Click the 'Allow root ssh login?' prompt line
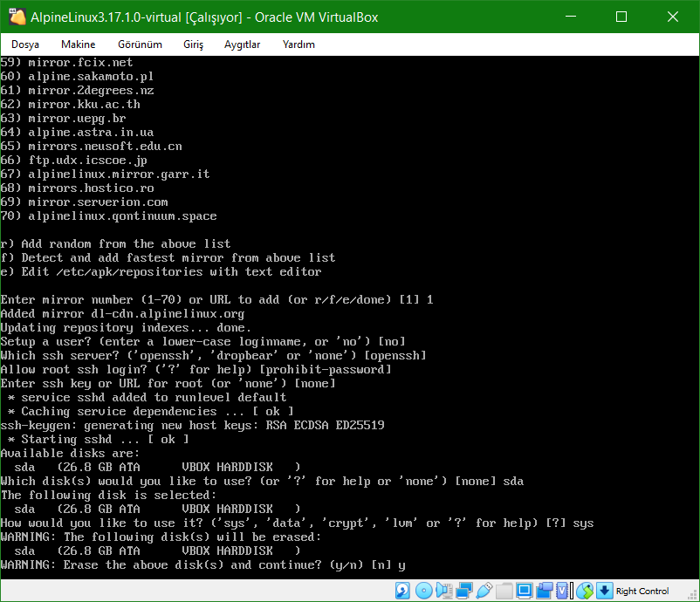This screenshot has width=700, height=602. [196, 369]
